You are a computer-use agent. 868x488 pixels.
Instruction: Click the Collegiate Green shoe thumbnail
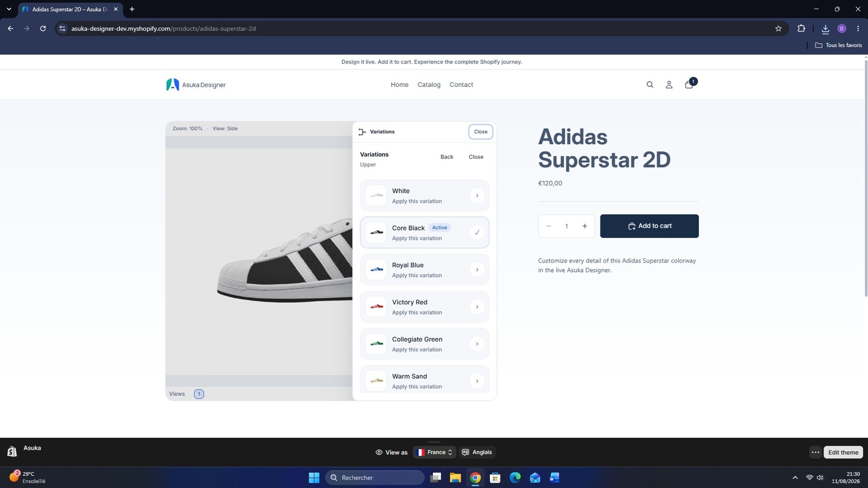click(376, 344)
